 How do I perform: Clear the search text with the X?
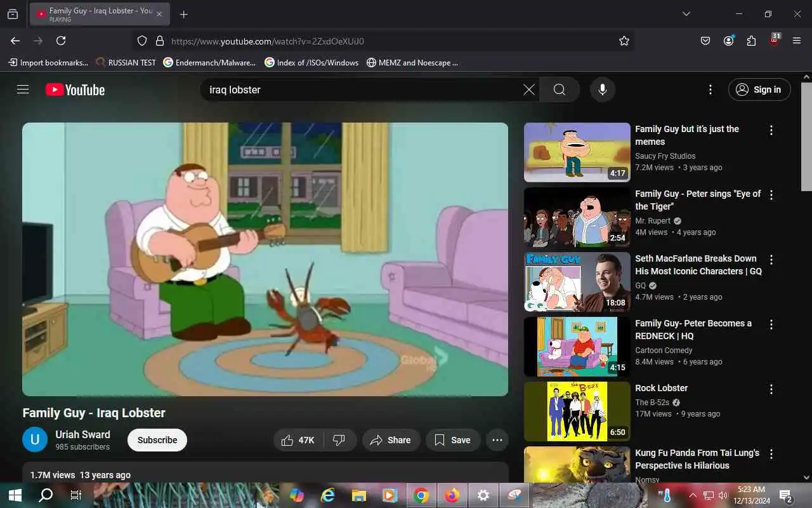(x=529, y=90)
